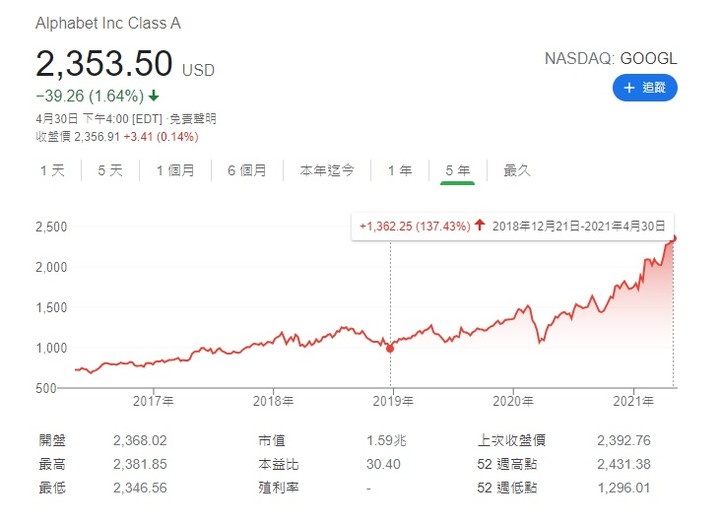The width and height of the screenshot is (720, 523).
Task: Select the 5 天 time range tab
Action: pyautogui.click(x=110, y=170)
